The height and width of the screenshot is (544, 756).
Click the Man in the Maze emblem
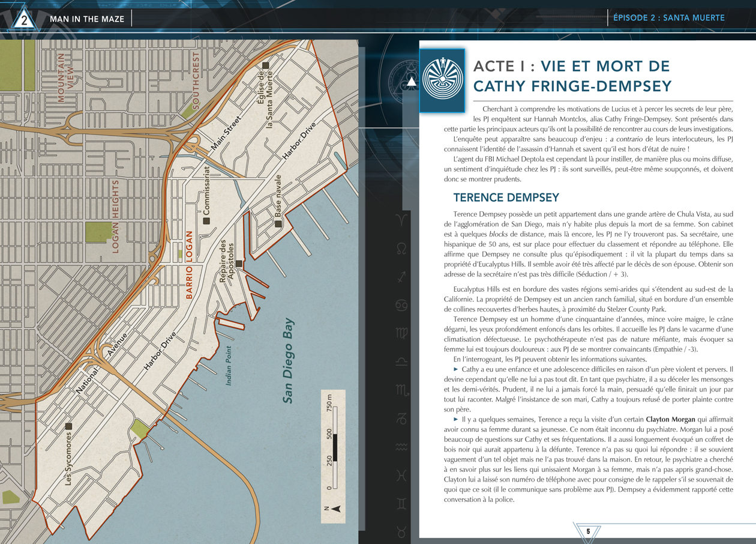(442, 80)
